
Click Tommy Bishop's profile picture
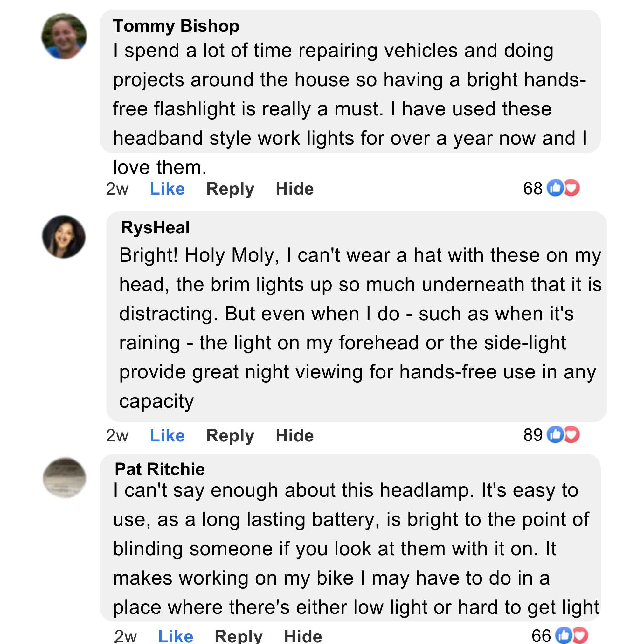64,36
